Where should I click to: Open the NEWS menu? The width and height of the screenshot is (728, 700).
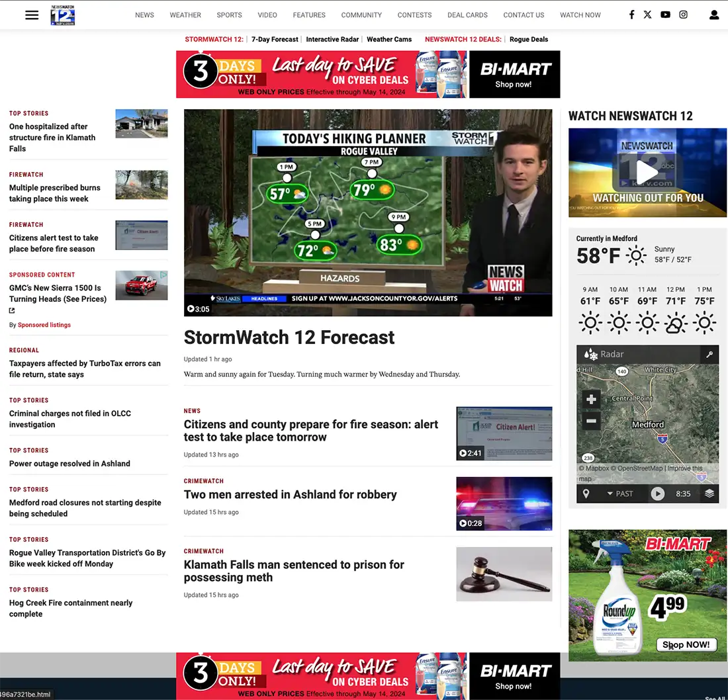pyautogui.click(x=144, y=15)
